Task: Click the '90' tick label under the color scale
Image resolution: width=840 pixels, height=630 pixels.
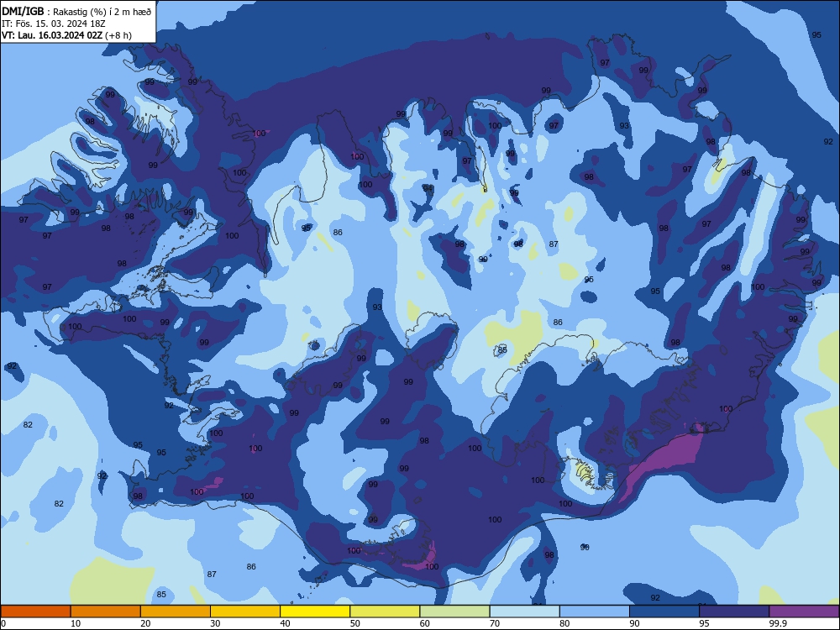Action: (x=634, y=623)
